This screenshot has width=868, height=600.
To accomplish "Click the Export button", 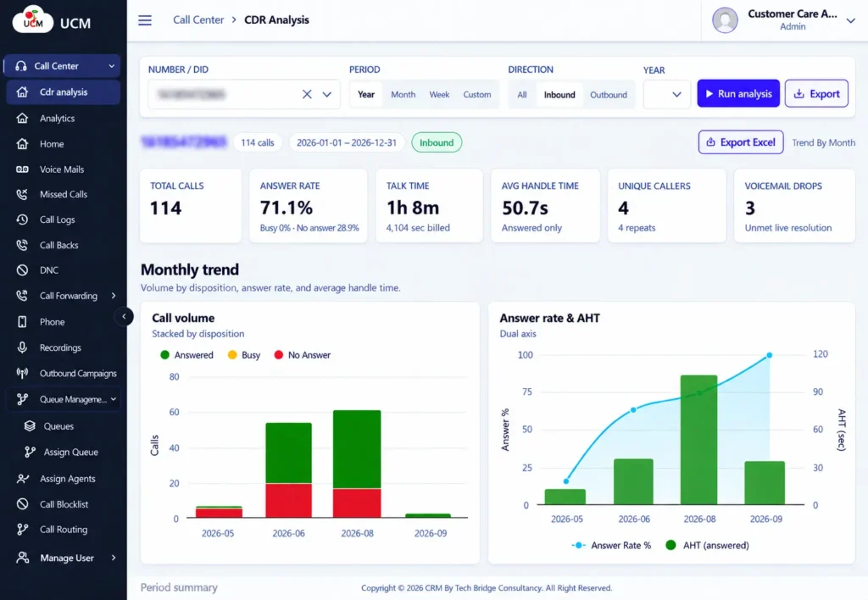I will click(x=816, y=93).
